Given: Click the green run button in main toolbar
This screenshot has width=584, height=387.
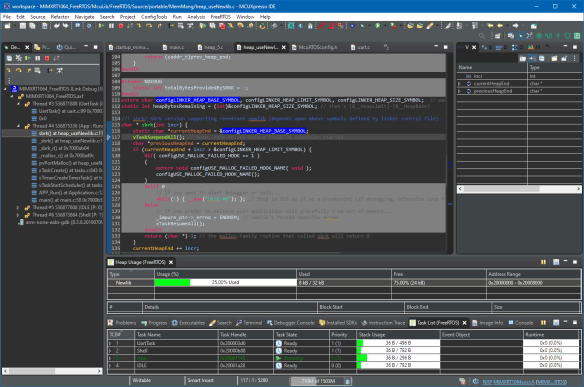Looking at the screenshot, I should [378, 26].
